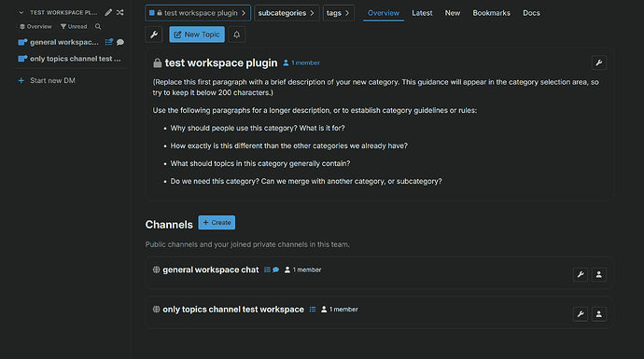Click the Channels heading
The image size is (644, 359).
click(x=169, y=225)
